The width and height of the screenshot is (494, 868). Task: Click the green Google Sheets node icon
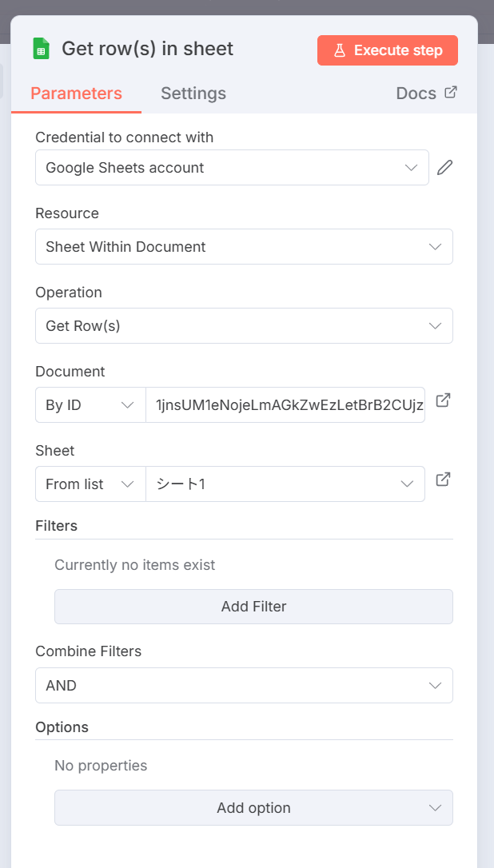[x=41, y=49]
